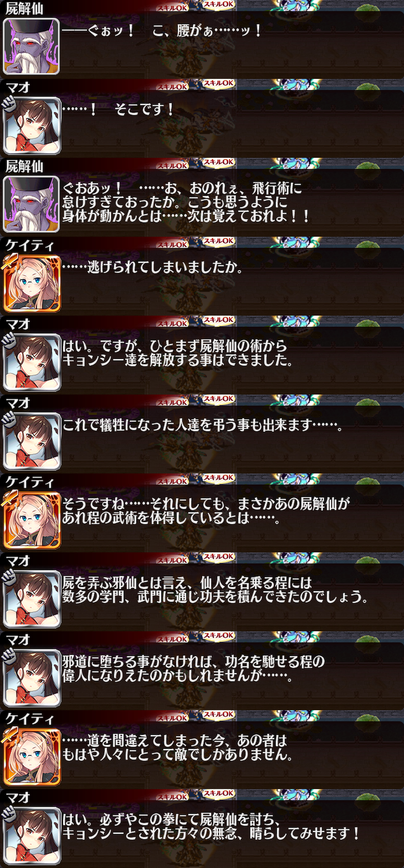Click ケイティ portrait beside '逃げられてしまいましたか' line
This screenshot has width=404, height=868.
32,283
